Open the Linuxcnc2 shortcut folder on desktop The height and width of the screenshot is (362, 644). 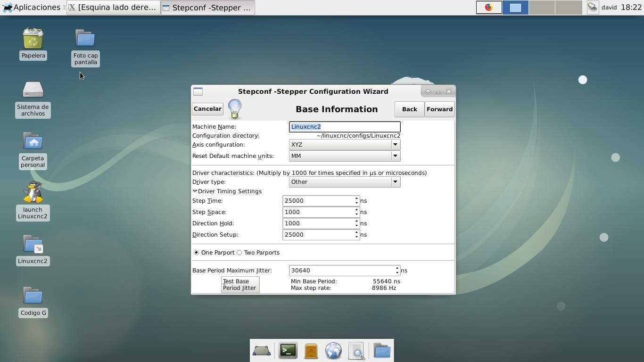pyautogui.click(x=33, y=244)
